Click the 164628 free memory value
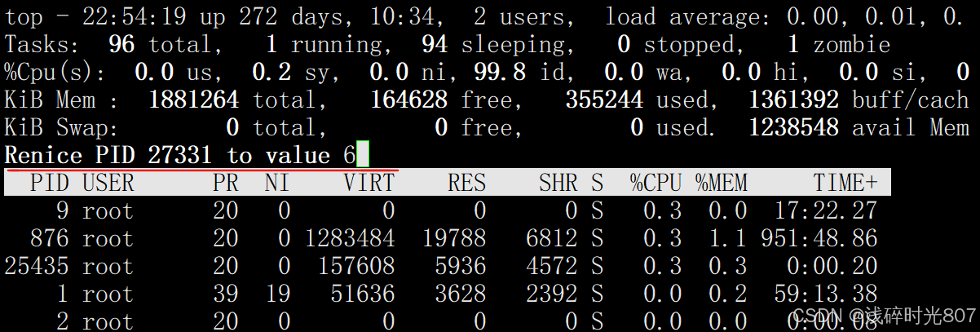This screenshot has height=332, width=980. point(408,100)
